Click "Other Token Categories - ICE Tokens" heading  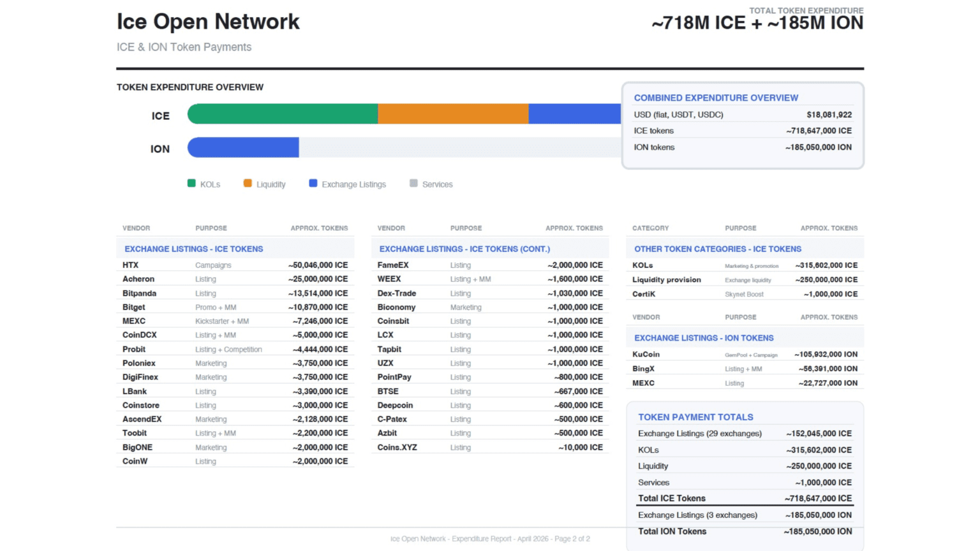pos(718,249)
